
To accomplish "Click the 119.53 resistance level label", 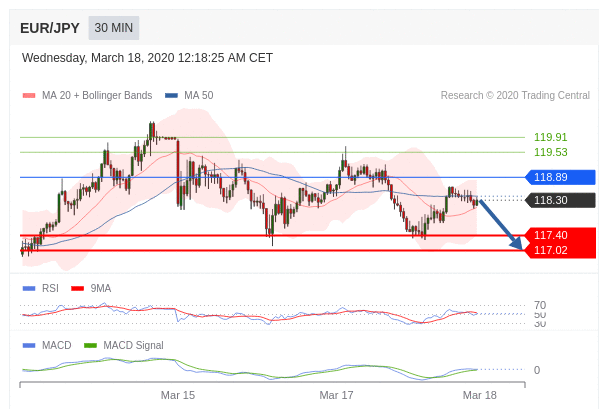I will click(550, 152).
